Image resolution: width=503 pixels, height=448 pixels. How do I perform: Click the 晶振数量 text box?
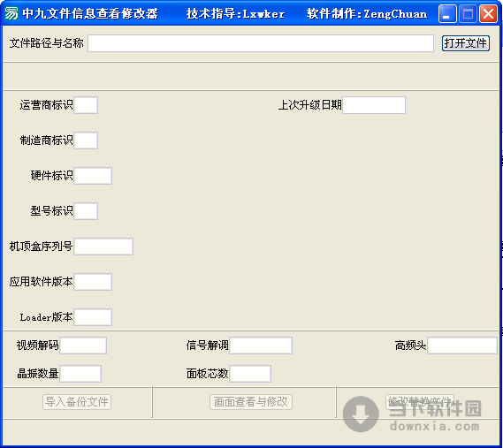(80, 373)
